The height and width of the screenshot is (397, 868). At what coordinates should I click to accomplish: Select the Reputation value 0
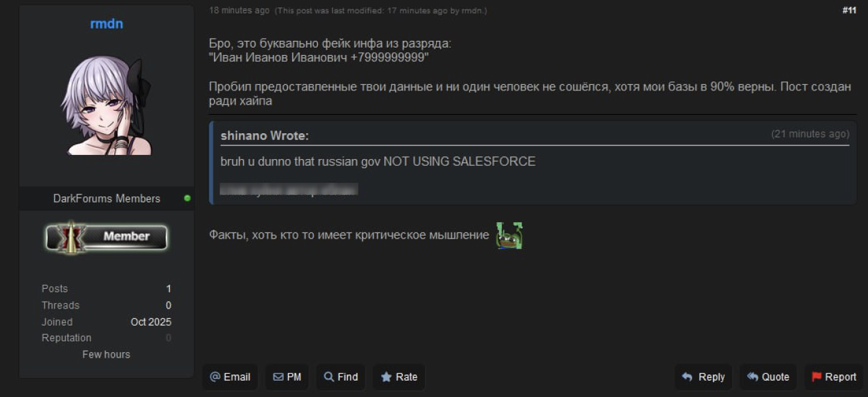point(168,338)
